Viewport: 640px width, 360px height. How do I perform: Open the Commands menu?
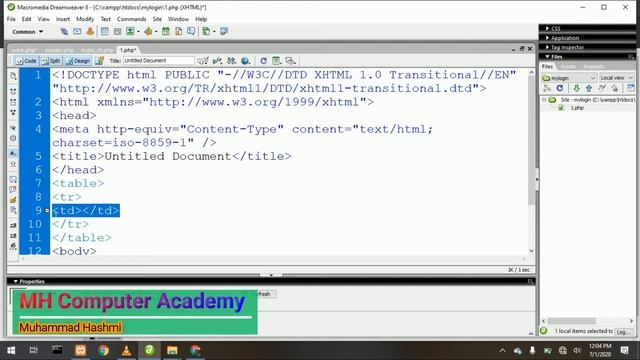[131, 19]
